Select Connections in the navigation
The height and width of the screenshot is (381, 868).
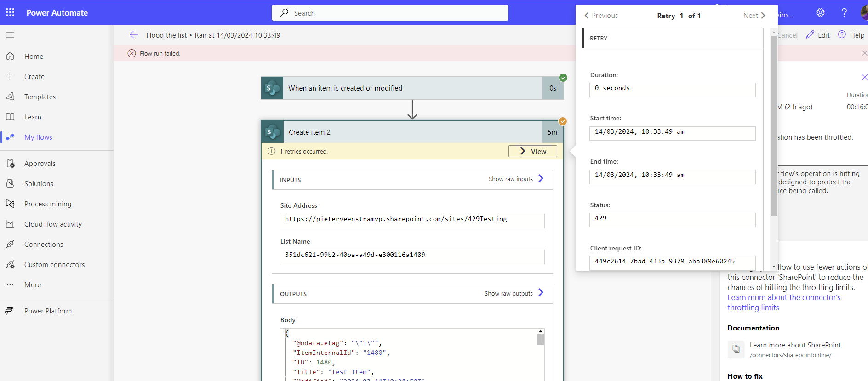(44, 244)
